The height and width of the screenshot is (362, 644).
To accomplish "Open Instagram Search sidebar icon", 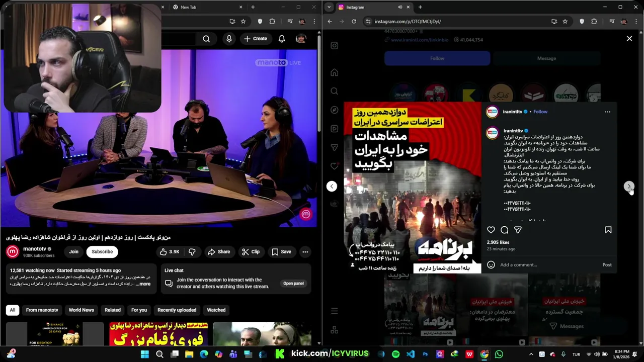I will coord(334,91).
